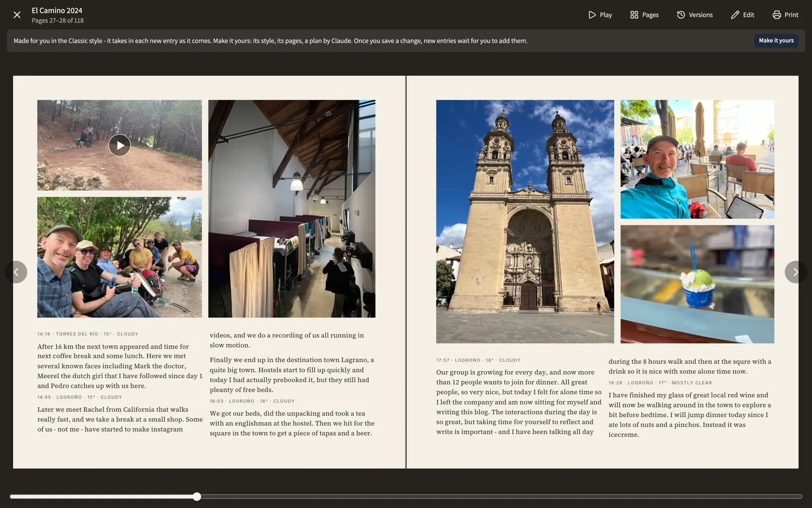Open the group selfie photo

pos(120,257)
